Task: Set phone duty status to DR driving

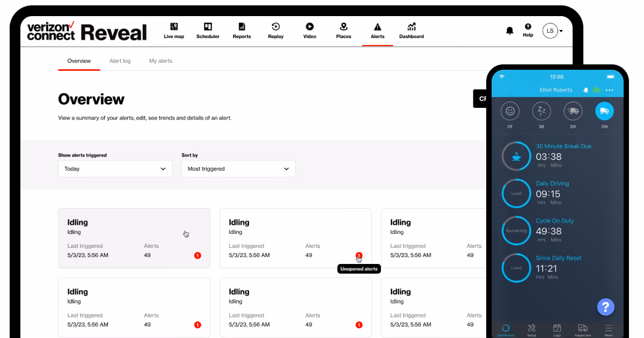Action: coord(573,111)
